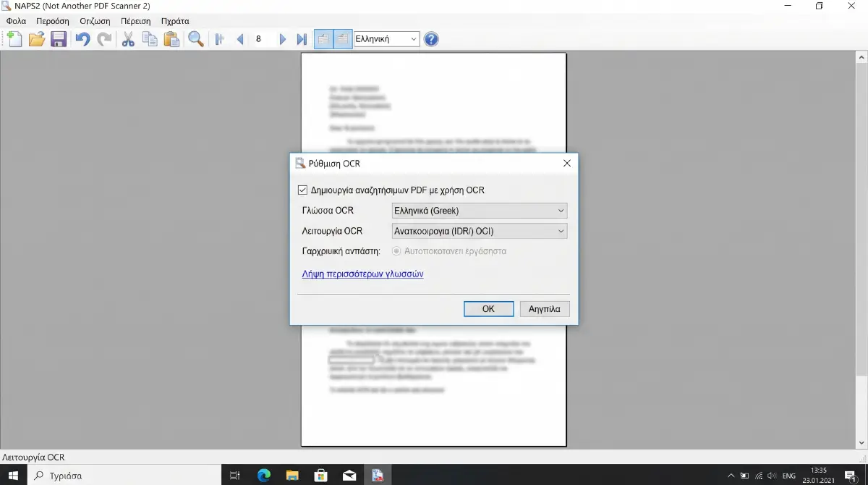The height and width of the screenshot is (485, 868).
Task: Open the Windows Start menu
Action: [x=13, y=476]
